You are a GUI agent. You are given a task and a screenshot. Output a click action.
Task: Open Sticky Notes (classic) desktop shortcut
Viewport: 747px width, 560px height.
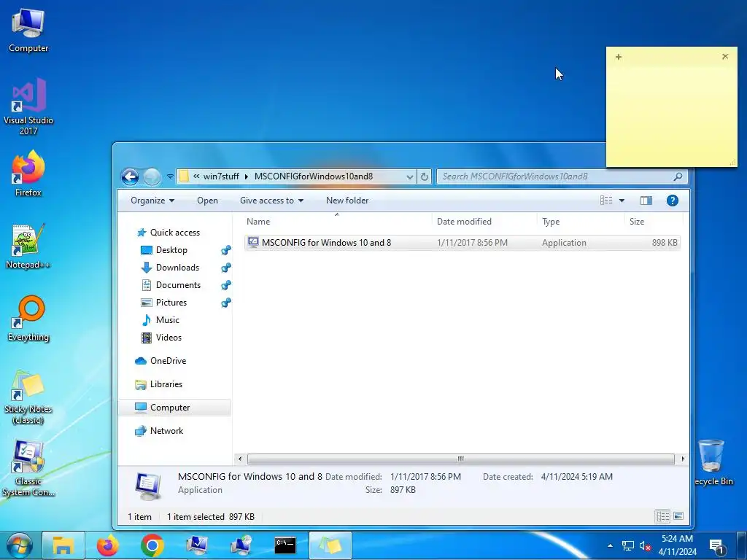coord(28,397)
